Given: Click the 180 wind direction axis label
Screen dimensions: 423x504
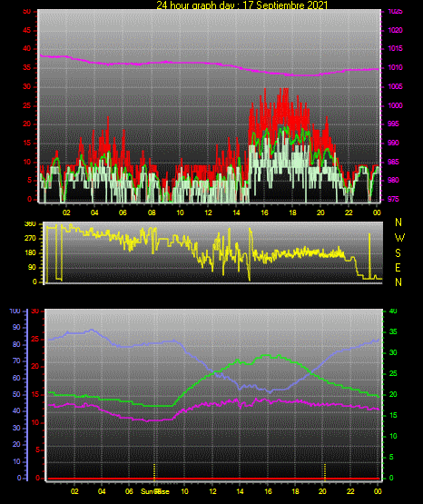Looking at the screenshot, I should point(30,253).
